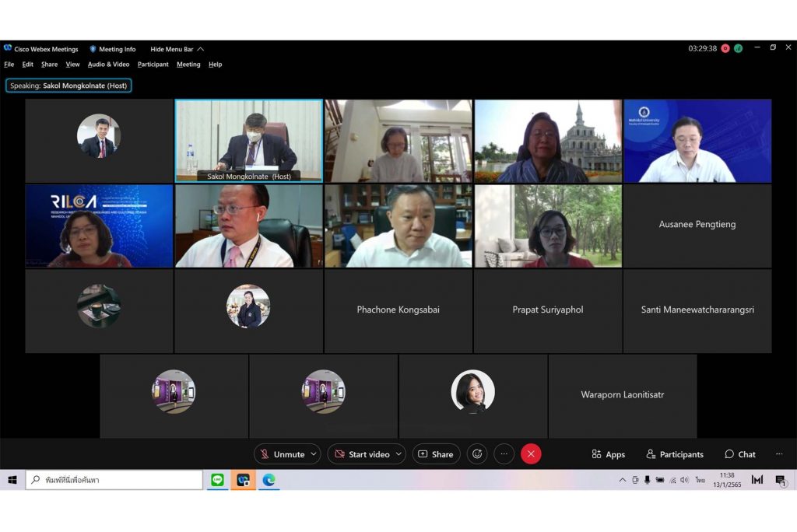Image resolution: width=797 pixels, height=532 pixels.
Task: Open more options in meeting controls
Action: point(504,454)
